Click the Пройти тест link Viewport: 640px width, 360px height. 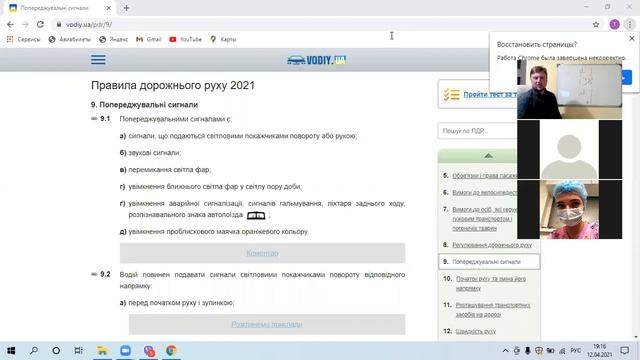point(490,94)
